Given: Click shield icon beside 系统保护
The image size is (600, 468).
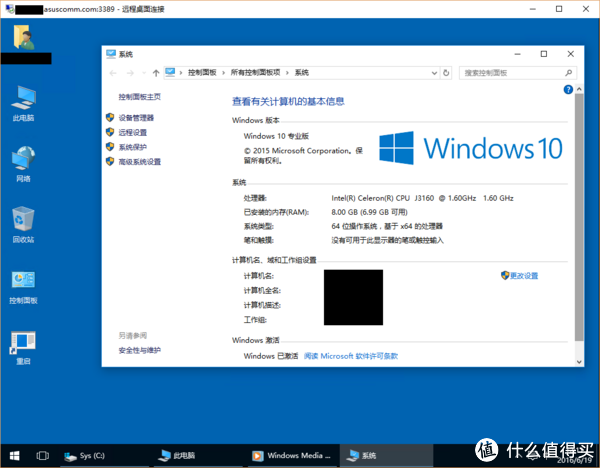Looking at the screenshot, I should pyautogui.click(x=110, y=147).
